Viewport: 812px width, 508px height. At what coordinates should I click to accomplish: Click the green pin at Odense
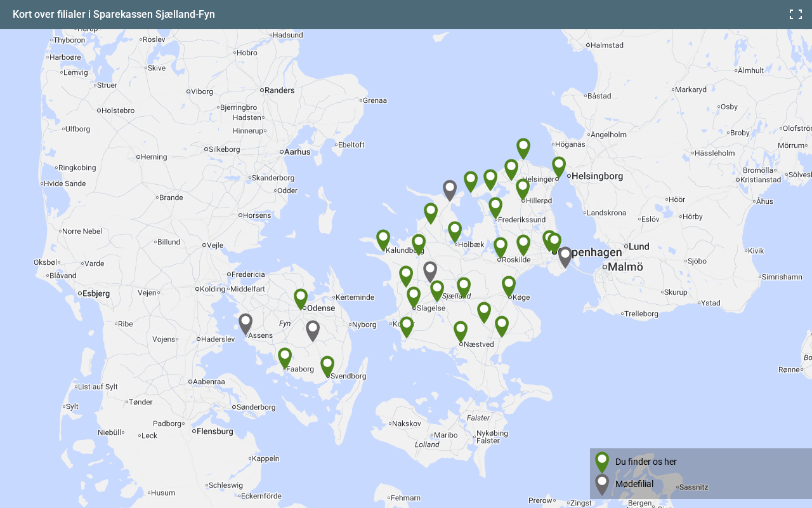click(301, 298)
